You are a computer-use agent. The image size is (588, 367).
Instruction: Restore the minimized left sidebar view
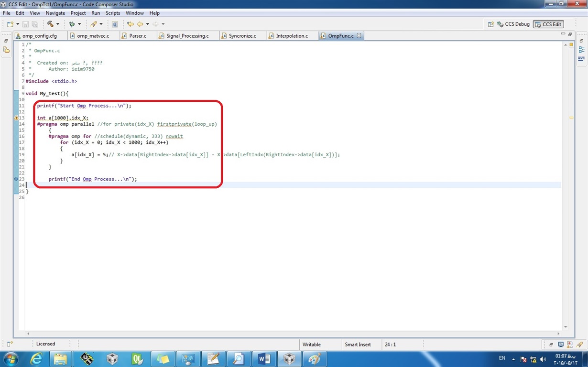coord(6,41)
